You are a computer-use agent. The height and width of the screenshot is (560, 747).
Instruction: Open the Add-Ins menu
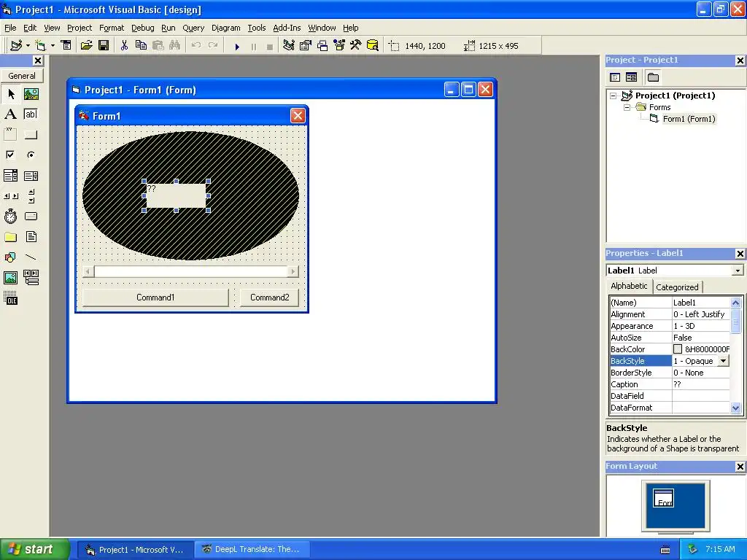click(x=287, y=28)
